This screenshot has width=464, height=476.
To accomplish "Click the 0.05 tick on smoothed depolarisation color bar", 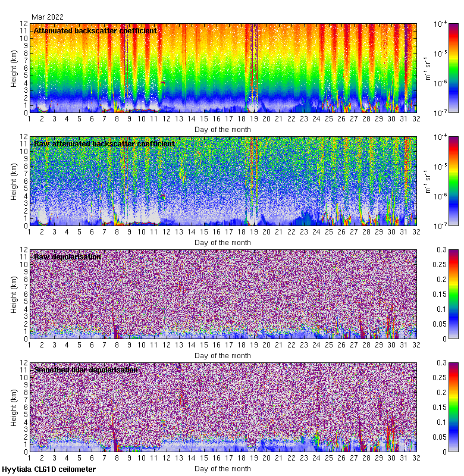I will pyautogui.click(x=440, y=437).
